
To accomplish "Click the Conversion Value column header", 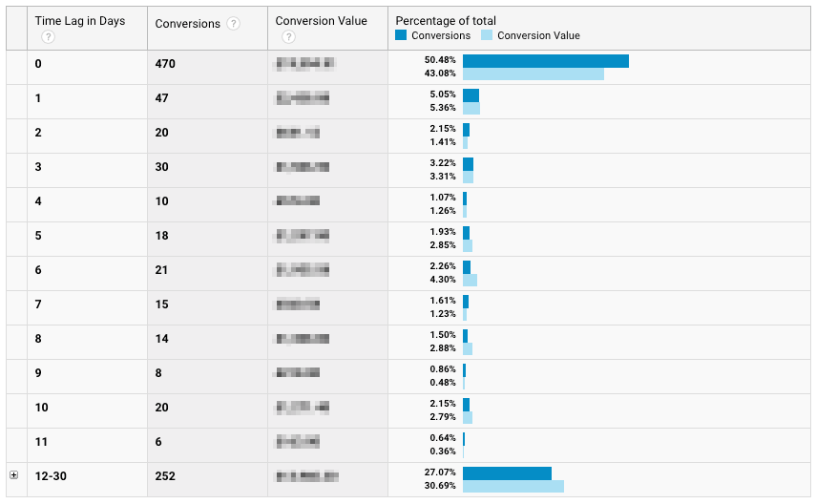I will point(321,21).
